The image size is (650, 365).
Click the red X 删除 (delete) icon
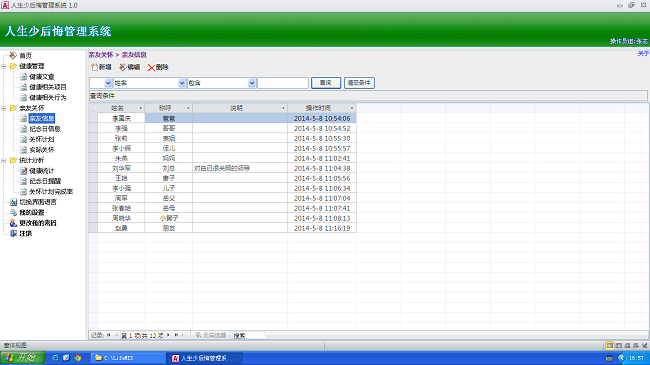[151, 68]
